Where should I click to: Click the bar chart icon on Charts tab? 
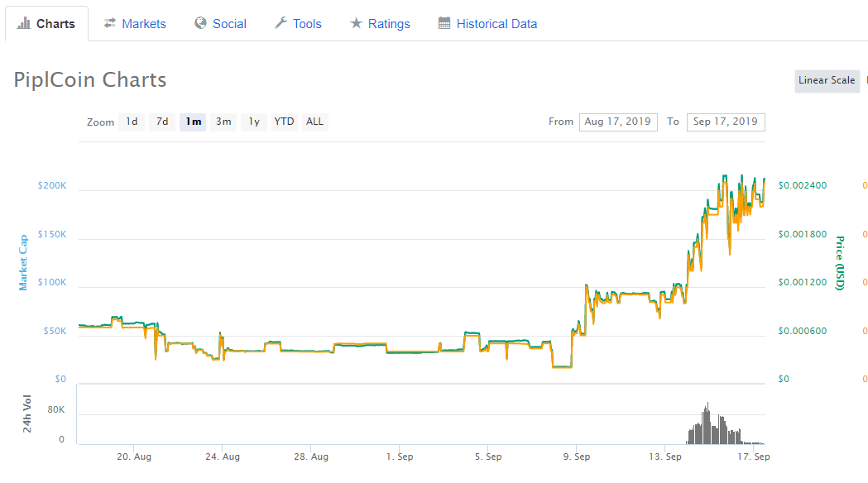pyautogui.click(x=24, y=23)
